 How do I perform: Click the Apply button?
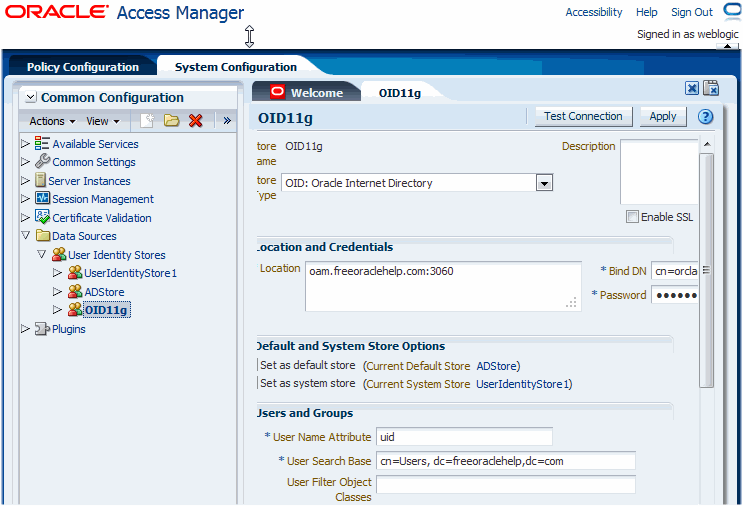pos(663,116)
